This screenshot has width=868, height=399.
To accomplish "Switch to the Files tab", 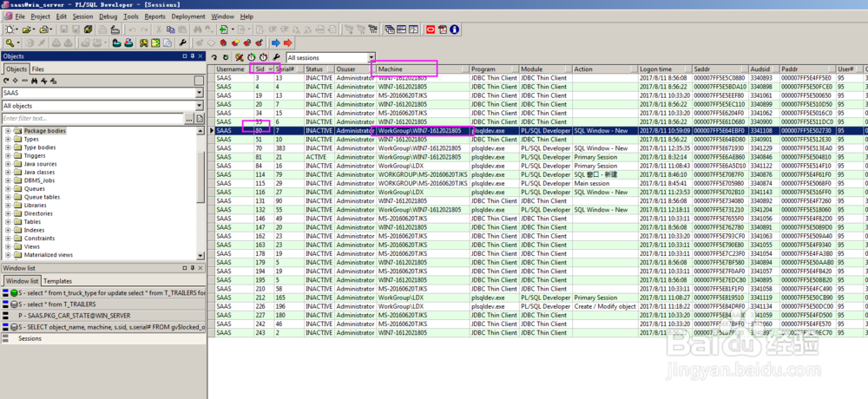I will [x=37, y=69].
